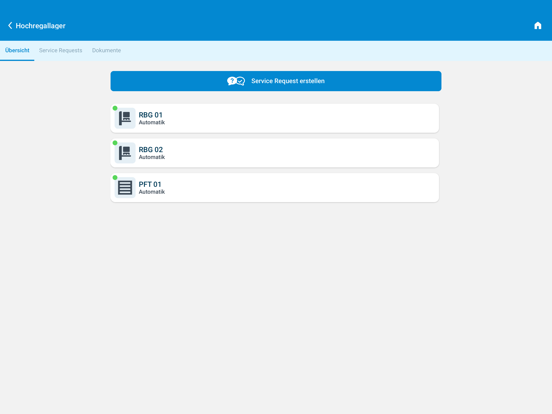Click the RBG 01 stacker crane icon

pos(125,118)
